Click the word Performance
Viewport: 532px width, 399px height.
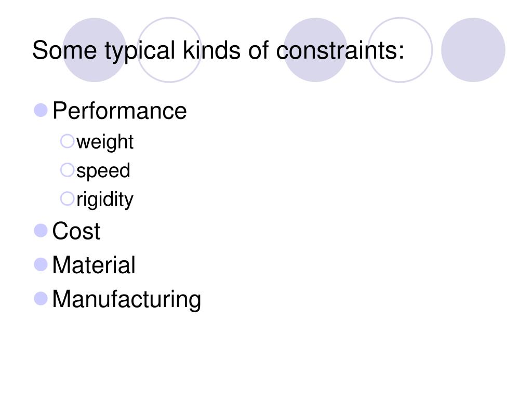click(119, 111)
